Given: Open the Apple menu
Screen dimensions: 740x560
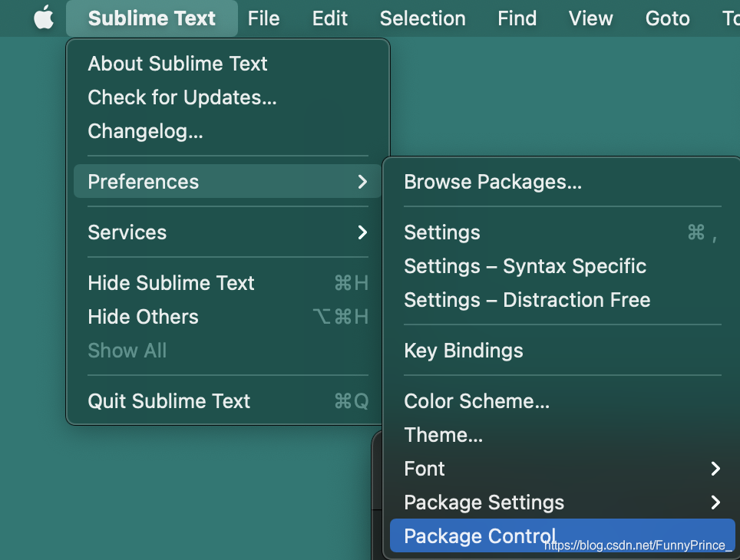Looking at the screenshot, I should (44, 18).
